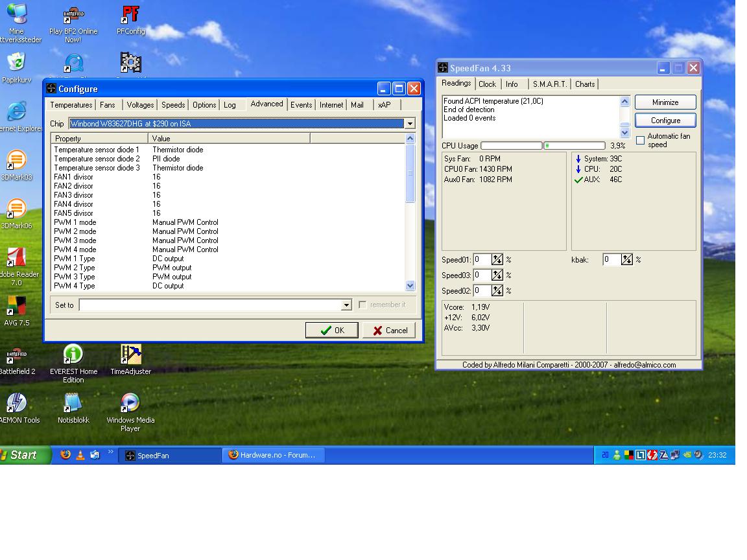Image resolution: width=747 pixels, height=560 pixels.
Task: Select the FAN1 divisor property row
Action: coord(228,177)
